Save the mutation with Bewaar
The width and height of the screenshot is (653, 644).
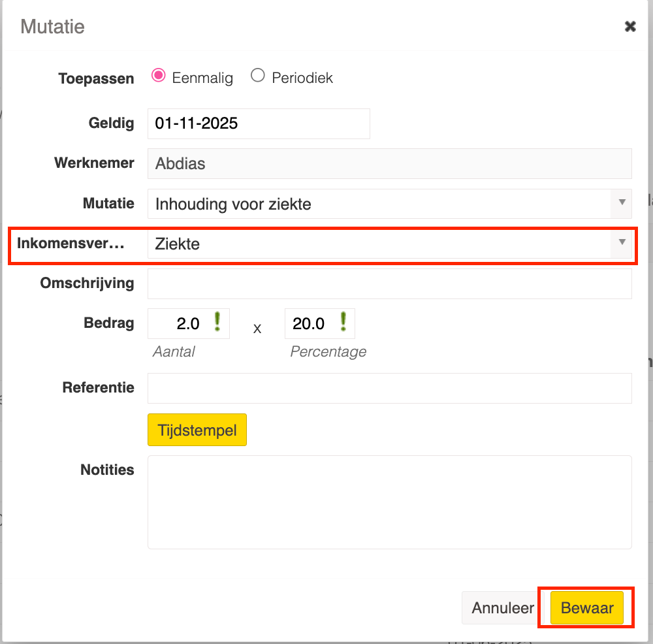587,608
